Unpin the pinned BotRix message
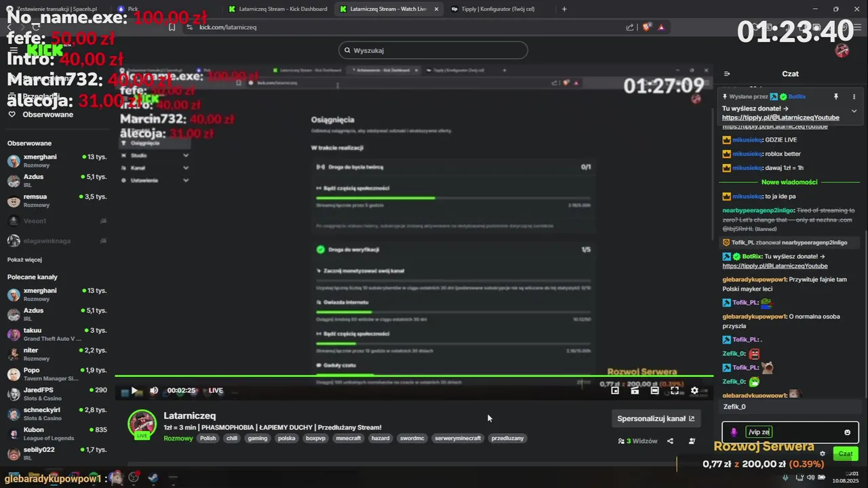This screenshot has width=868, height=488. point(836,97)
